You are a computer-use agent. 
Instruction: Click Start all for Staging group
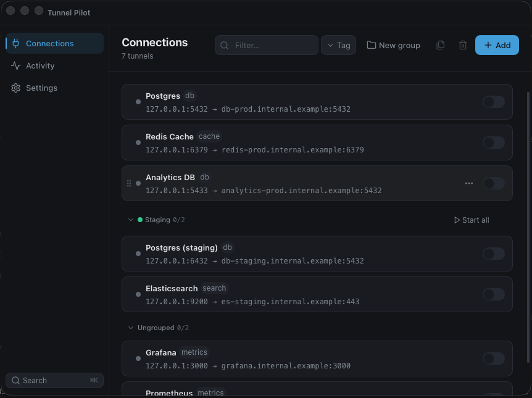click(x=472, y=220)
